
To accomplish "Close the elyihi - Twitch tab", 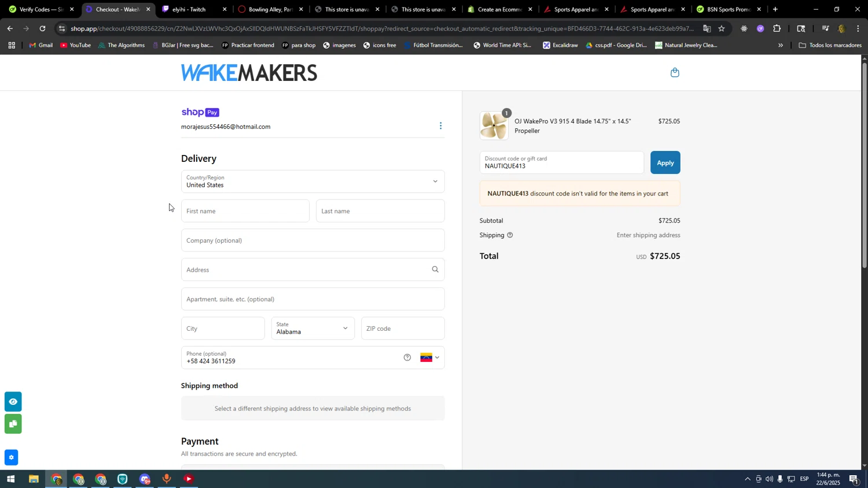I will (x=225, y=9).
